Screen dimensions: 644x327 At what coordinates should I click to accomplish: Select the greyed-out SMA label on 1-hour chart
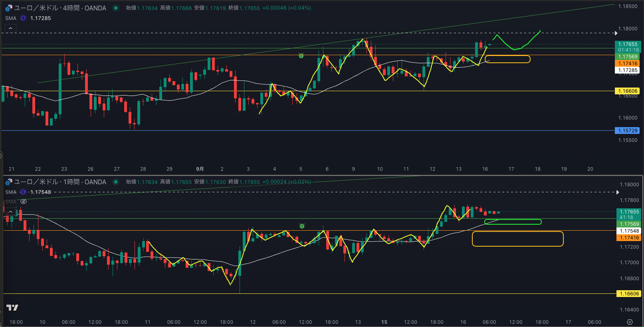click(11, 201)
